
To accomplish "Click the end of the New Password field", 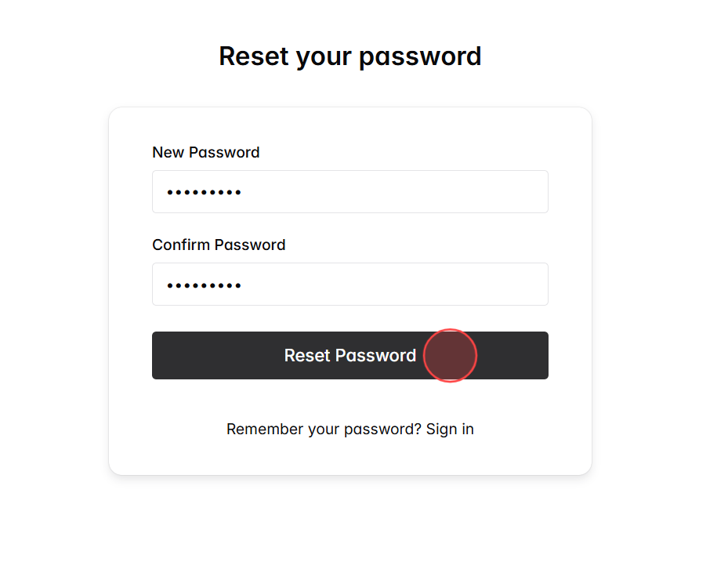I will coord(537,191).
